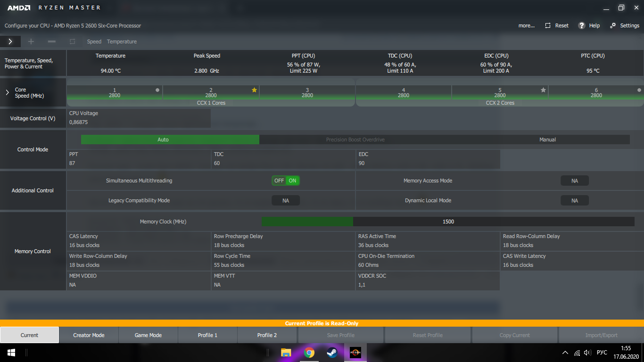
Task: Click the Row Precharge Delay field
Action: [284, 241]
